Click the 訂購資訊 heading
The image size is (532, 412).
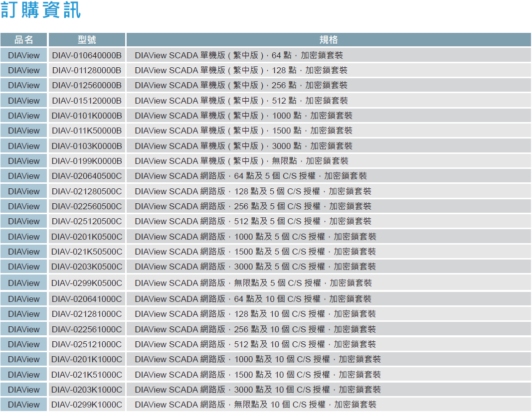tap(41, 10)
